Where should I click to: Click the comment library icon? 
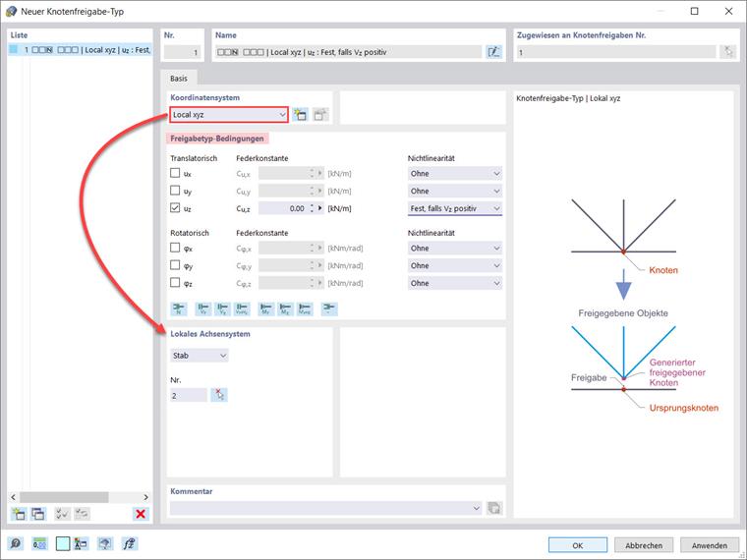[494, 508]
